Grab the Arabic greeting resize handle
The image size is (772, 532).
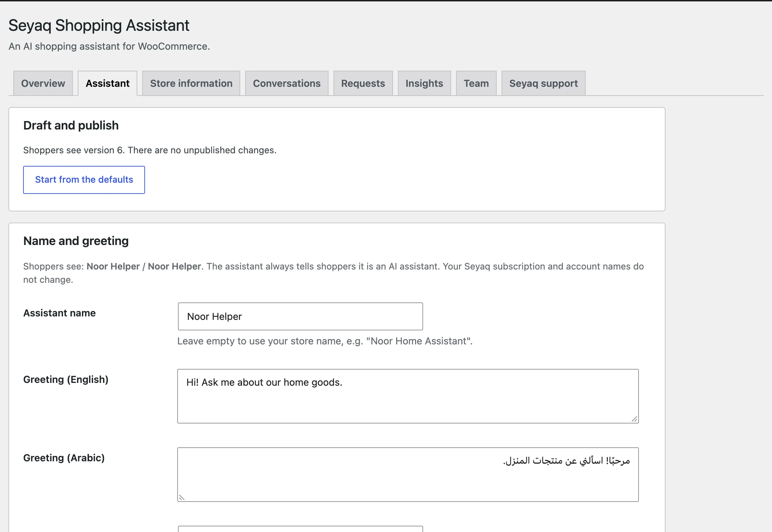[x=182, y=497]
